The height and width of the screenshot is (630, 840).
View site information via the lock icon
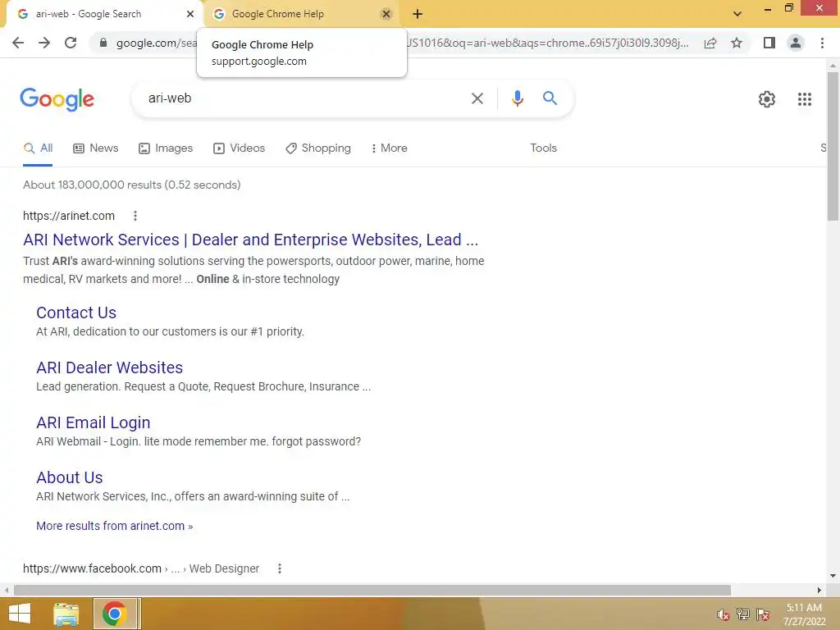103,43
